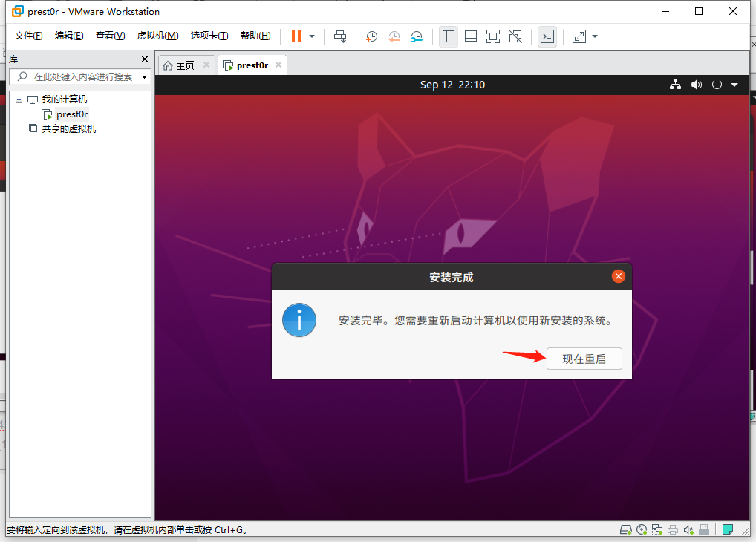Collapse the 我的计算机 tree node
Image resolution: width=756 pixels, height=542 pixels.
[x=19, y=99]
